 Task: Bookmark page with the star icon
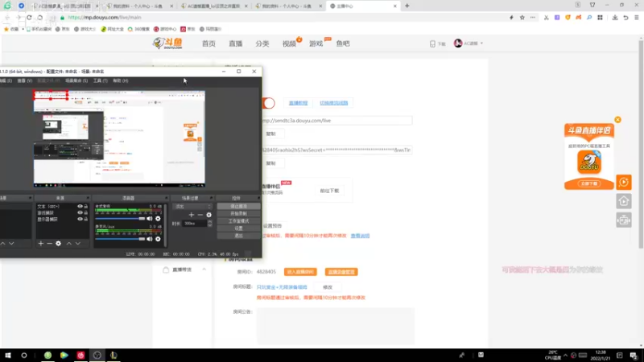[x=522, y=18]
